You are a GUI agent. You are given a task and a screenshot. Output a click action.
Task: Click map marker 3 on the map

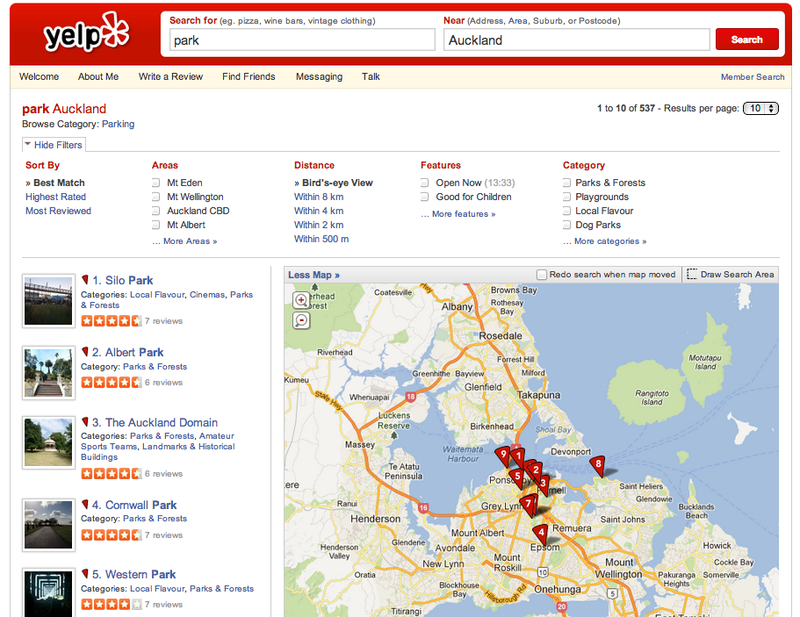(x=543, y=484)
